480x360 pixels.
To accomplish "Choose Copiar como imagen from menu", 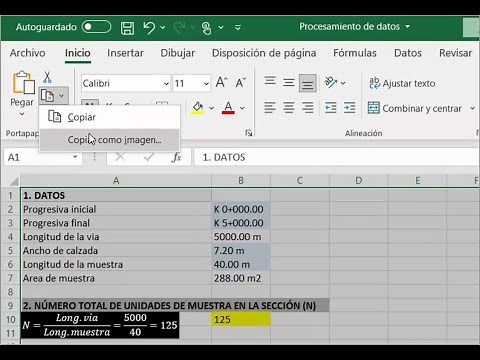I will pos(109,140).
